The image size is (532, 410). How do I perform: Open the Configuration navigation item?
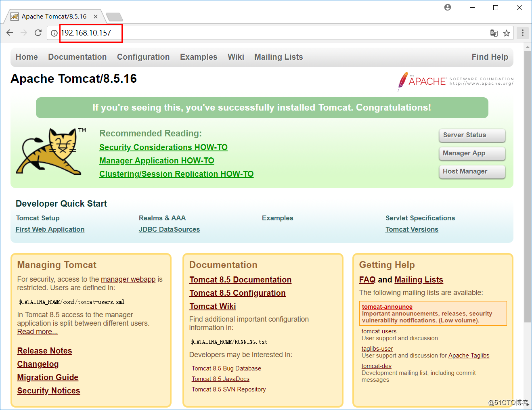143,57
